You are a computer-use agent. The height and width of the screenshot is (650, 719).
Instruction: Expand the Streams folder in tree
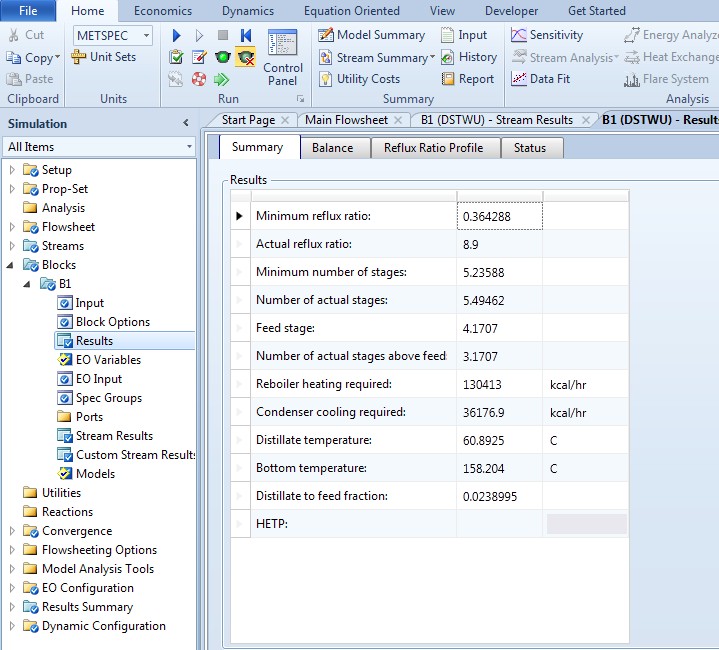point(13,246)
